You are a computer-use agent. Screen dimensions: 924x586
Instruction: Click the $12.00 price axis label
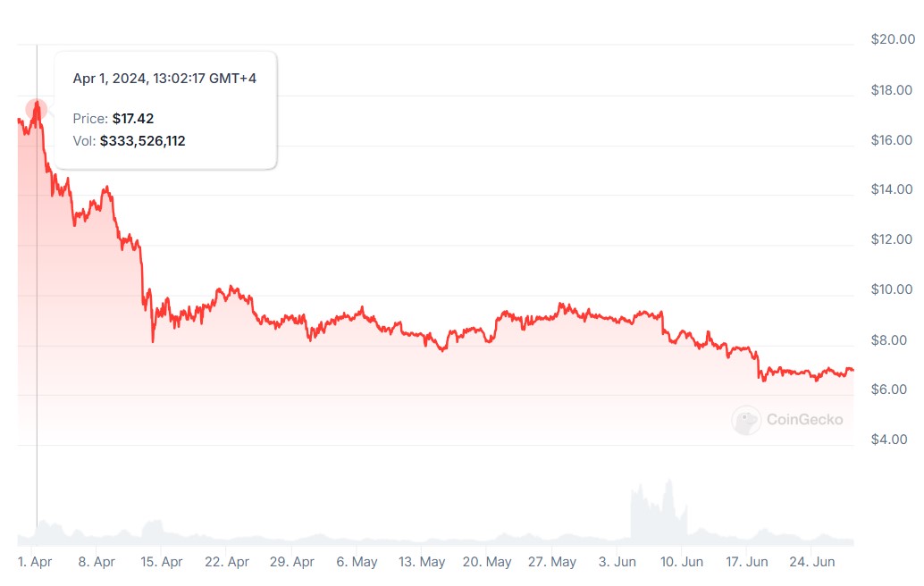click(x=893, y=239)
